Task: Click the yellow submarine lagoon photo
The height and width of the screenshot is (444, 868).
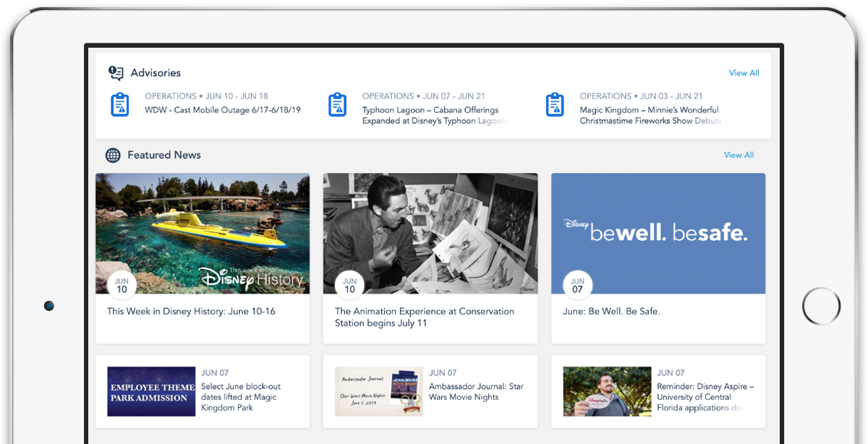Action: 203,233
